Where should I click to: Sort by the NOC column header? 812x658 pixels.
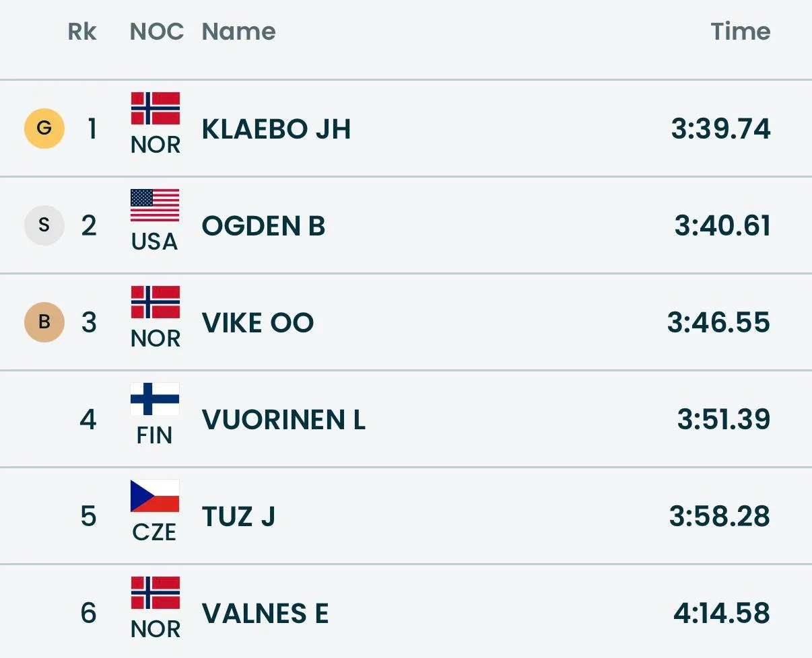156,32
